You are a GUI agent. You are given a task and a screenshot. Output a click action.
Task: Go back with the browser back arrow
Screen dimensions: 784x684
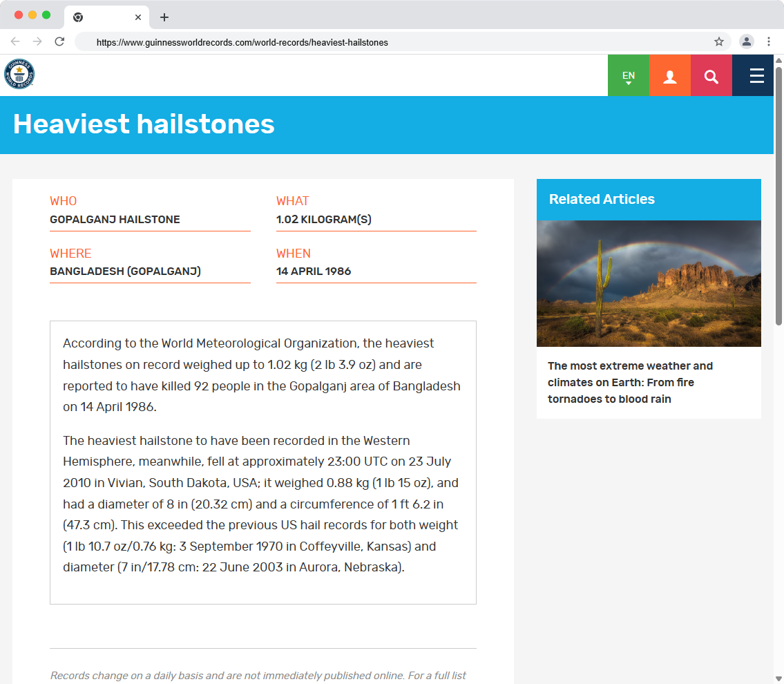(15, 41)
